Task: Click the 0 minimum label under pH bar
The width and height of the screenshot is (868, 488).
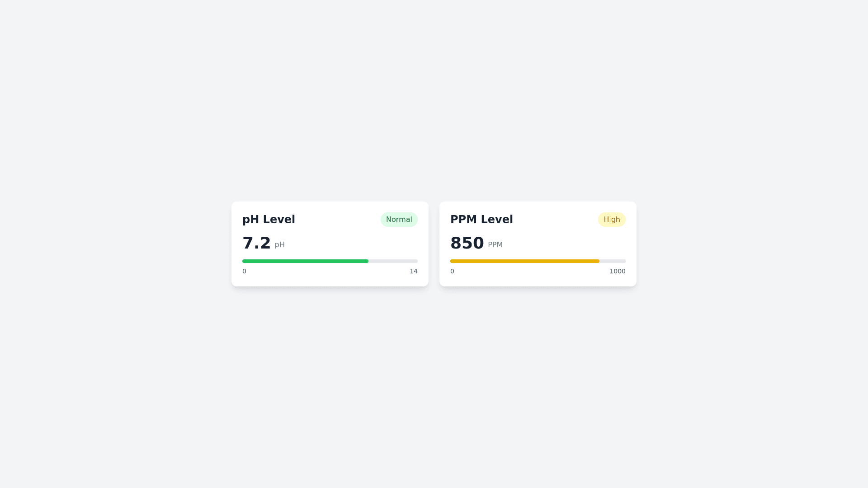Action: tap(244, 271)
